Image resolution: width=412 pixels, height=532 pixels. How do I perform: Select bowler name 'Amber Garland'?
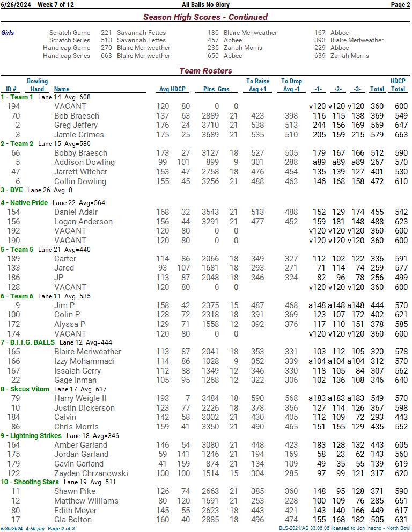click(x=80, y=445)
